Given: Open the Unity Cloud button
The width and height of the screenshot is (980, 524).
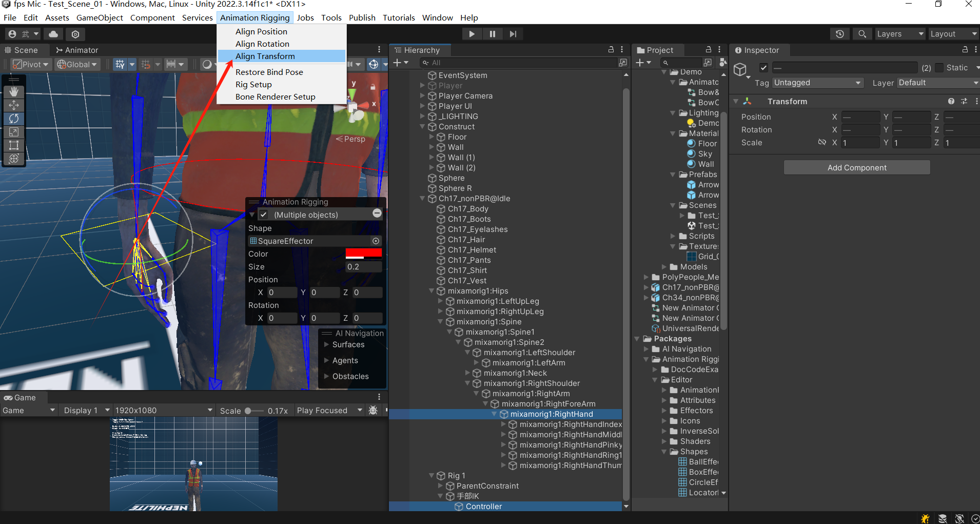Looking at the screenshot, I should [x=53, y=34].
